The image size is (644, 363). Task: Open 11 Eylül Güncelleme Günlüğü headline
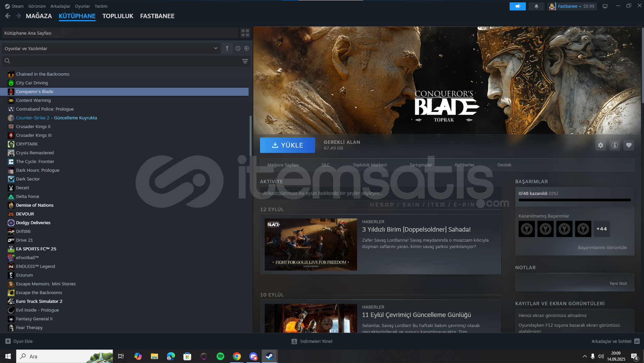[416, 315]
